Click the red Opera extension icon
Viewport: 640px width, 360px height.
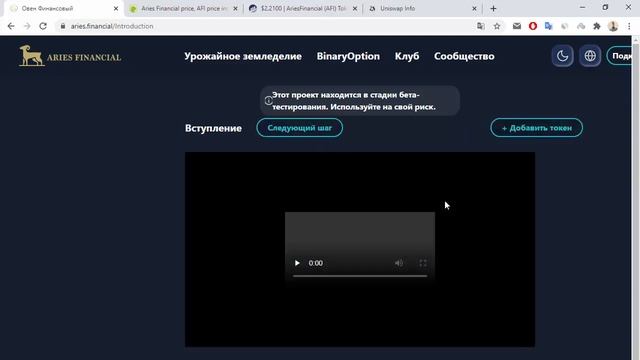[x=533, y=26]
